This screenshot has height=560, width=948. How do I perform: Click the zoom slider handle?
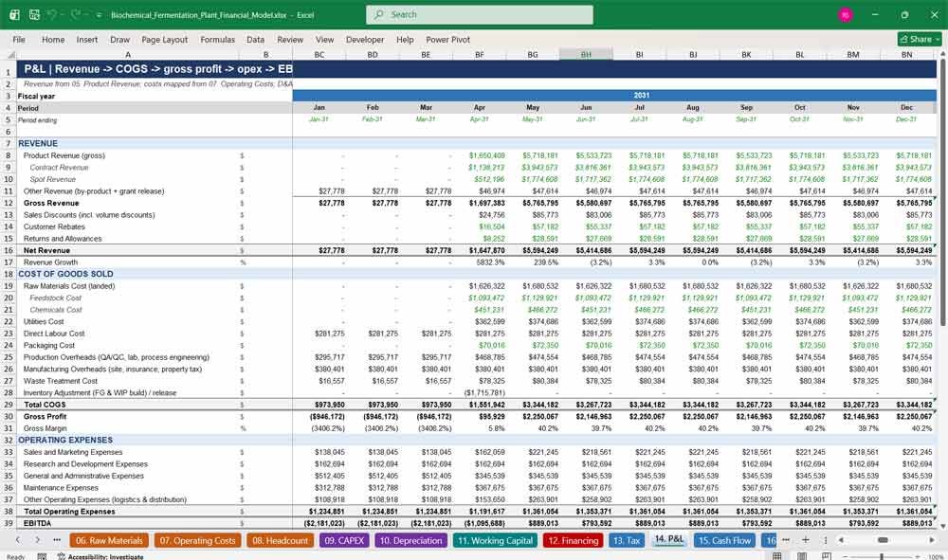(x=882, y=556)
